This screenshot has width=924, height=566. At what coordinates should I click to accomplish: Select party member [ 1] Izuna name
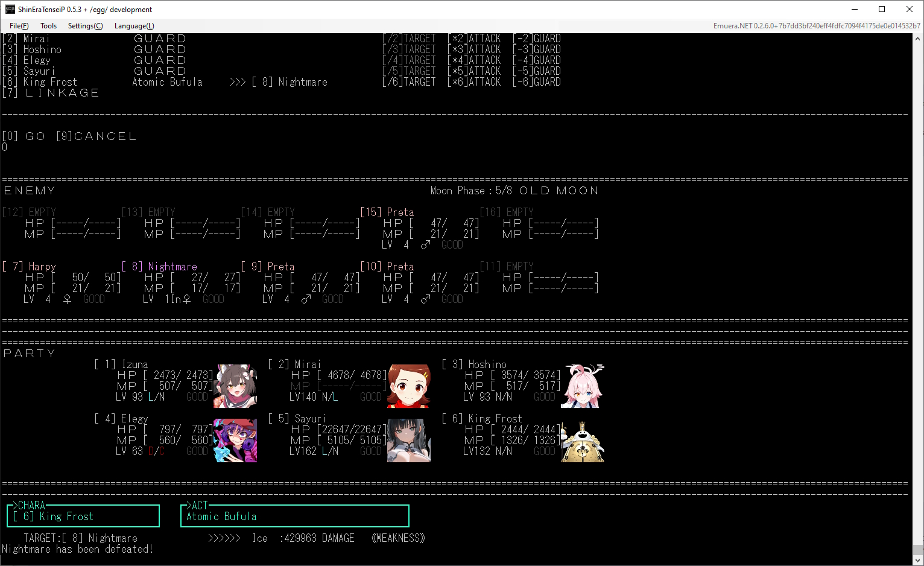(121, 364)
